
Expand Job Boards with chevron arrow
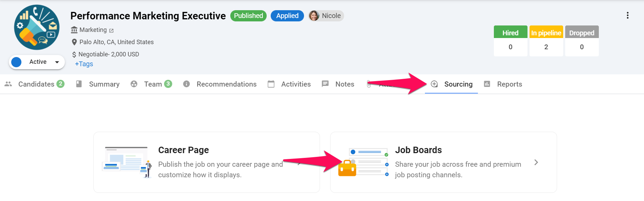536,162
